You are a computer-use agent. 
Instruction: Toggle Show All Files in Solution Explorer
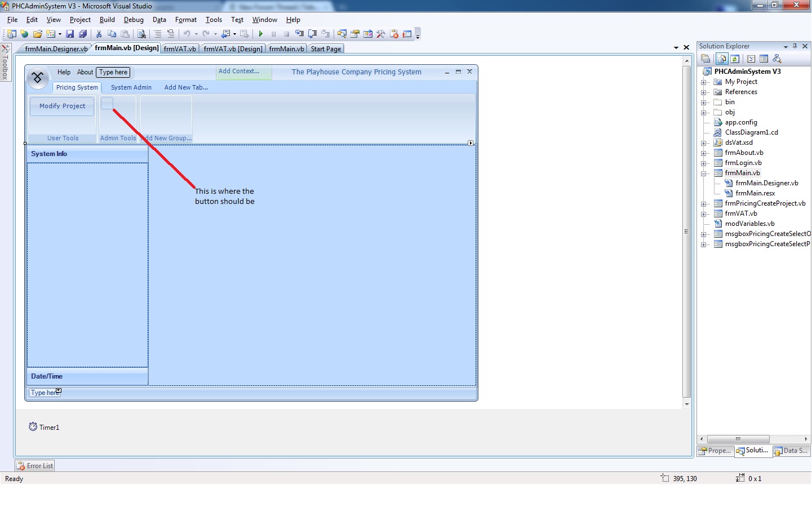[x=722, y=59]
